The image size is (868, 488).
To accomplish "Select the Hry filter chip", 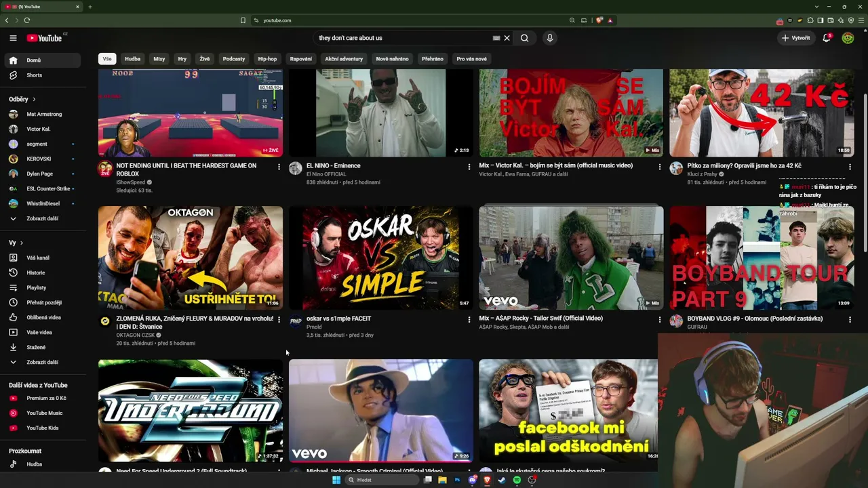I will [182, 59].
